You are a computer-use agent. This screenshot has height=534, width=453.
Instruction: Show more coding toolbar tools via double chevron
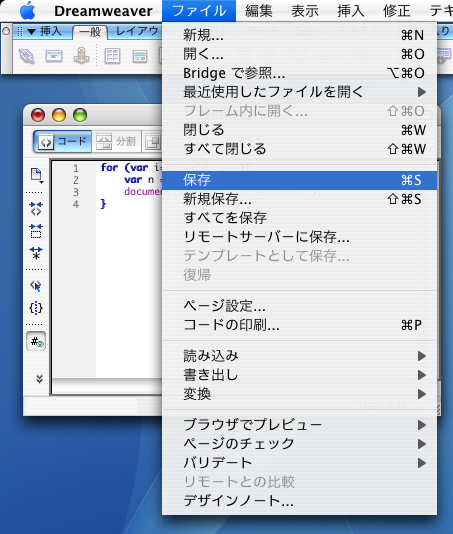[x=40, y=378]
